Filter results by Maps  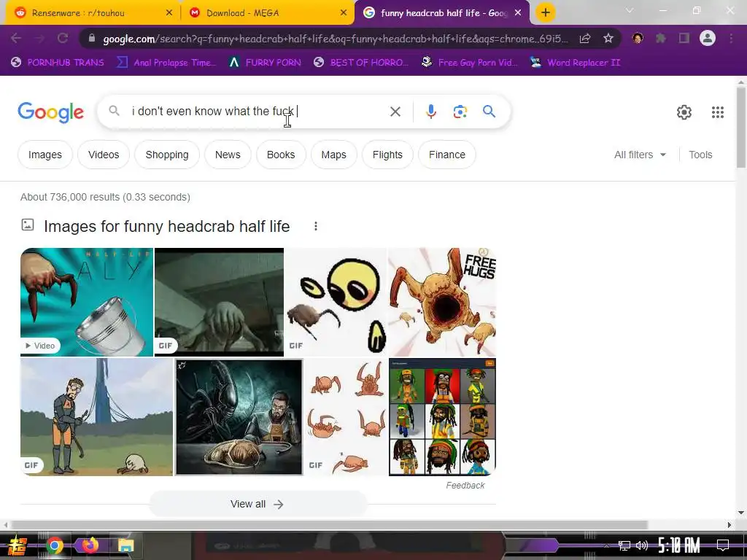333,155
